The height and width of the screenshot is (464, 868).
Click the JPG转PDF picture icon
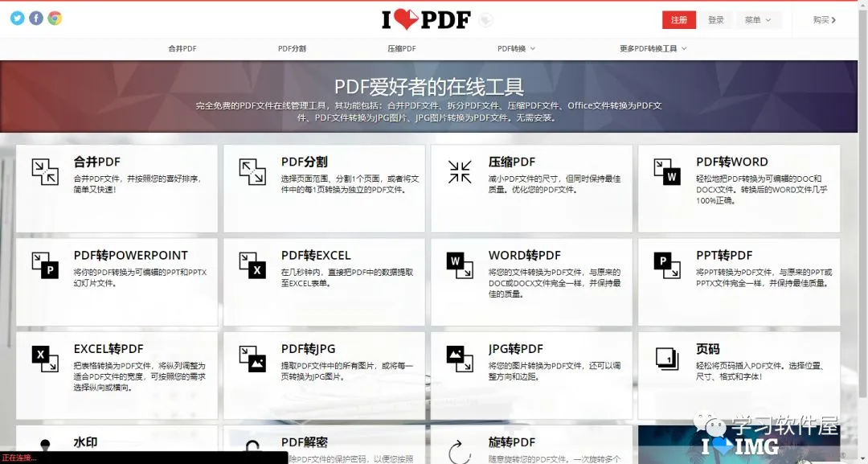coord(460,359)
